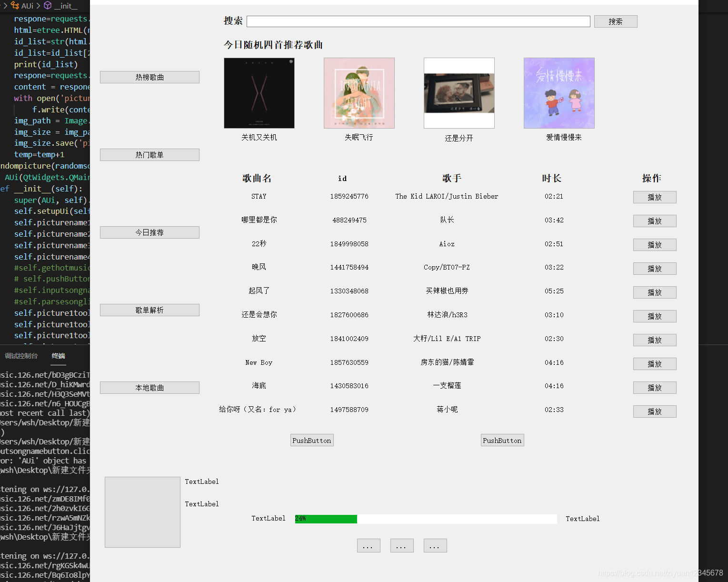Click the 热榜歌曲 button
Viewport: 728px width, 582px height.
click(x=149, y=77)
